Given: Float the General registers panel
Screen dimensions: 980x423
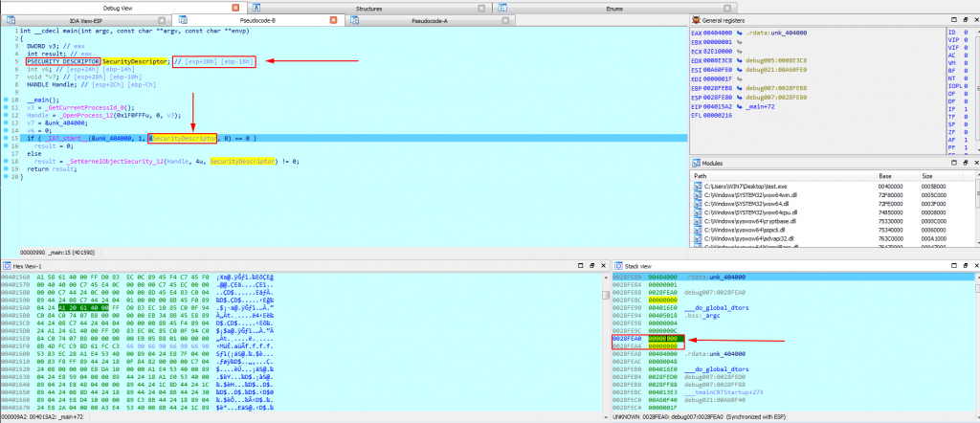Looking at the screenshot, I should pyautogui.click(x=965, y=21).
